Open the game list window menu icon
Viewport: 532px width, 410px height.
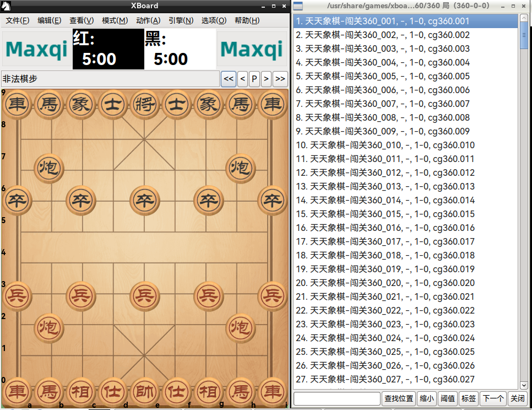(x=298, y=6)
